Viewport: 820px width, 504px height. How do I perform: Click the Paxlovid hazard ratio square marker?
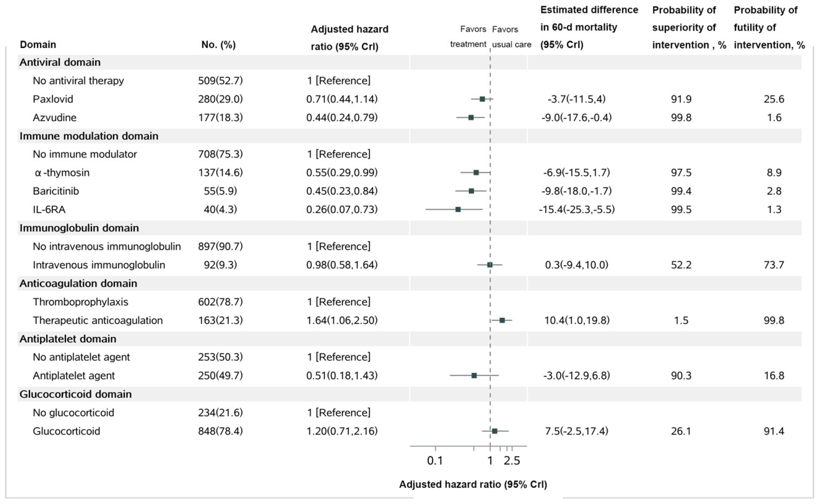click(482, 99)
